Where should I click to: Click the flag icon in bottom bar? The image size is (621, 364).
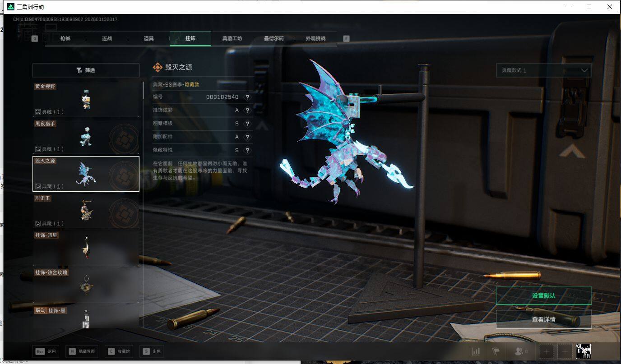(x=496, y=351)
